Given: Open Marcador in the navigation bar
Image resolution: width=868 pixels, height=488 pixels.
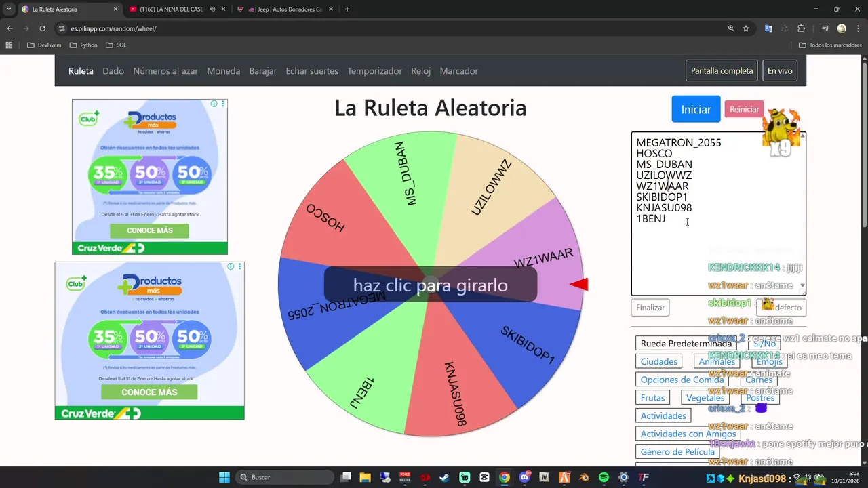Looking at the screenshot, I should tap(459, 71).
